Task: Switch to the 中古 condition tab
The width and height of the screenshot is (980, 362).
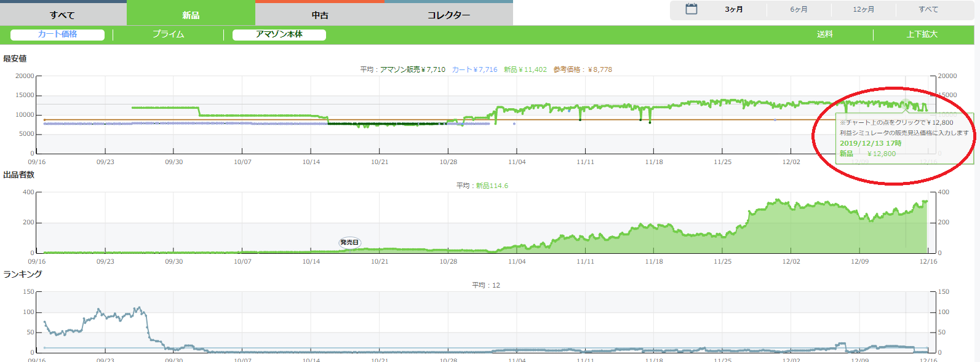Action: pos(320,15)
